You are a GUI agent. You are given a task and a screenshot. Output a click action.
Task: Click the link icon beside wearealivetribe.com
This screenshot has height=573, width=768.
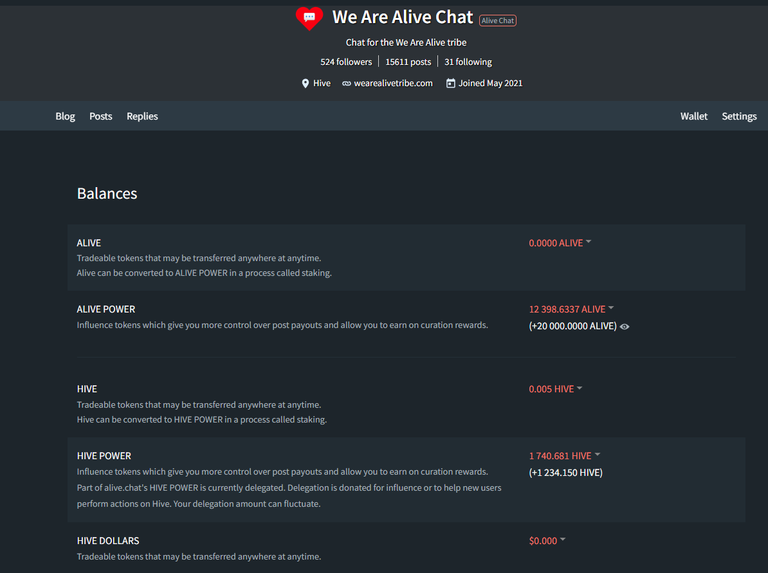(346, 84)
